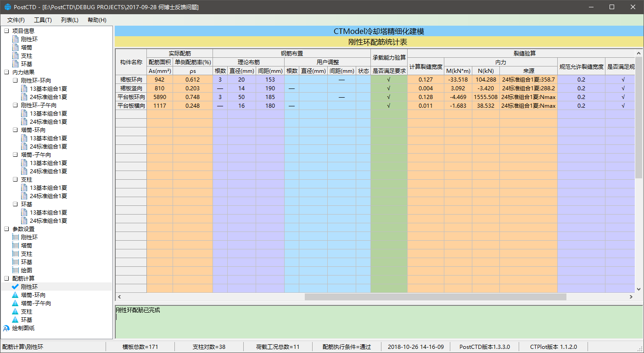The height and width of the screenshot is (353, 644).
Task: Click the warning icon beside 支柱 under 配筋计算
Action: (15, 312)
